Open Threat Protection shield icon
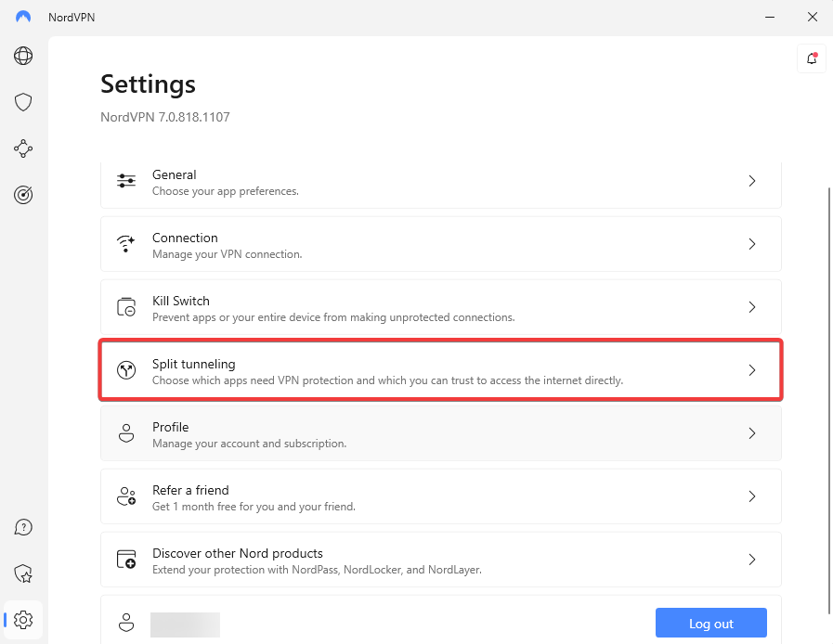Image resolution: width=833 pixels, height=644 pixels. 22,102
